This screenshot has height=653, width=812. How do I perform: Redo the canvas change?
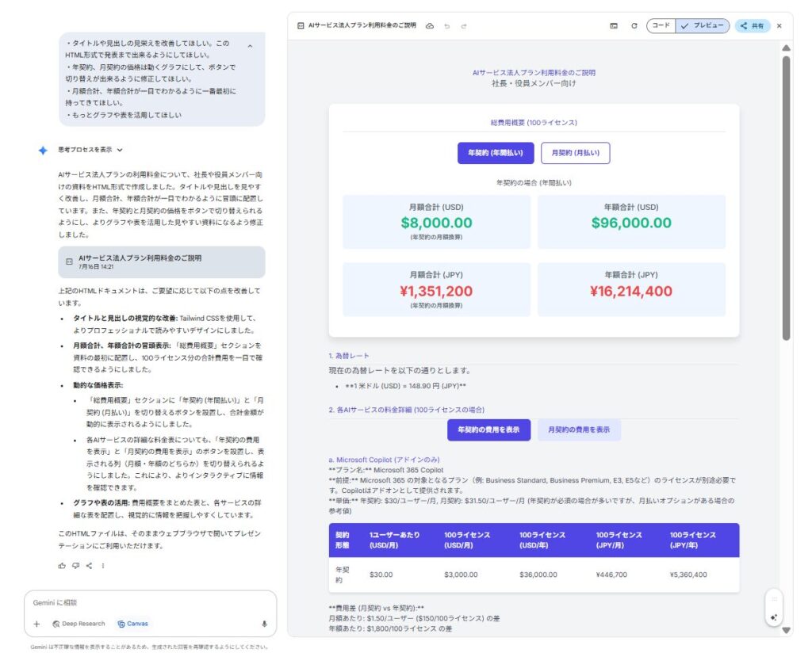464,26
